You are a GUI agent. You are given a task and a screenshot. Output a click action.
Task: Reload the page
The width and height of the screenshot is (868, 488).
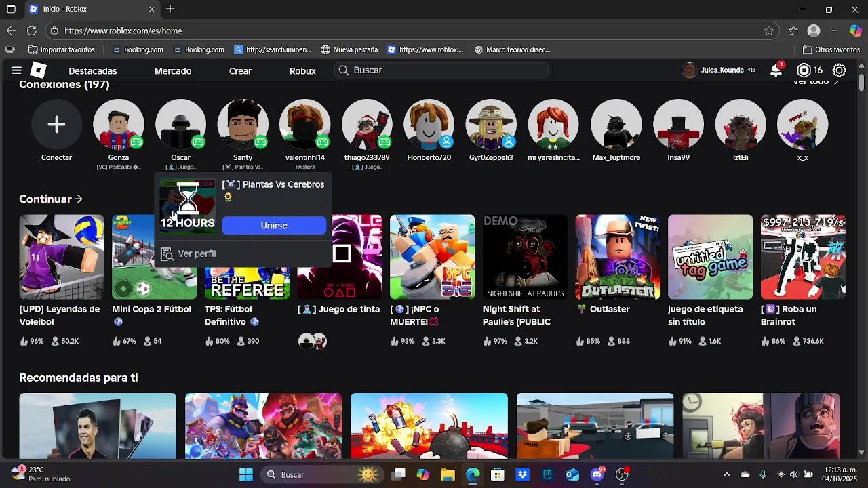31,30
